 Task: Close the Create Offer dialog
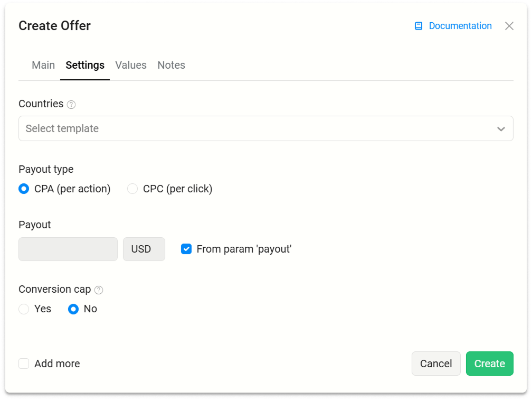click(x=509, y=26)
